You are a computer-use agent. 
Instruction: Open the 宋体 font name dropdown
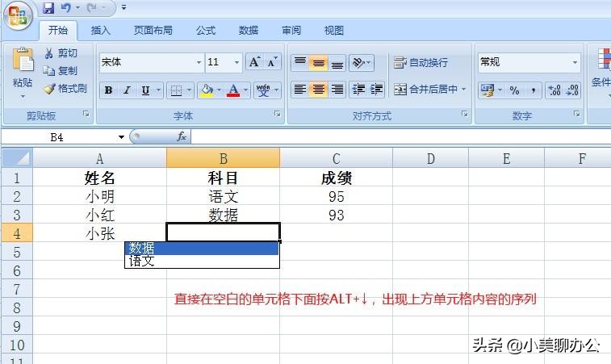pos(199,62)
